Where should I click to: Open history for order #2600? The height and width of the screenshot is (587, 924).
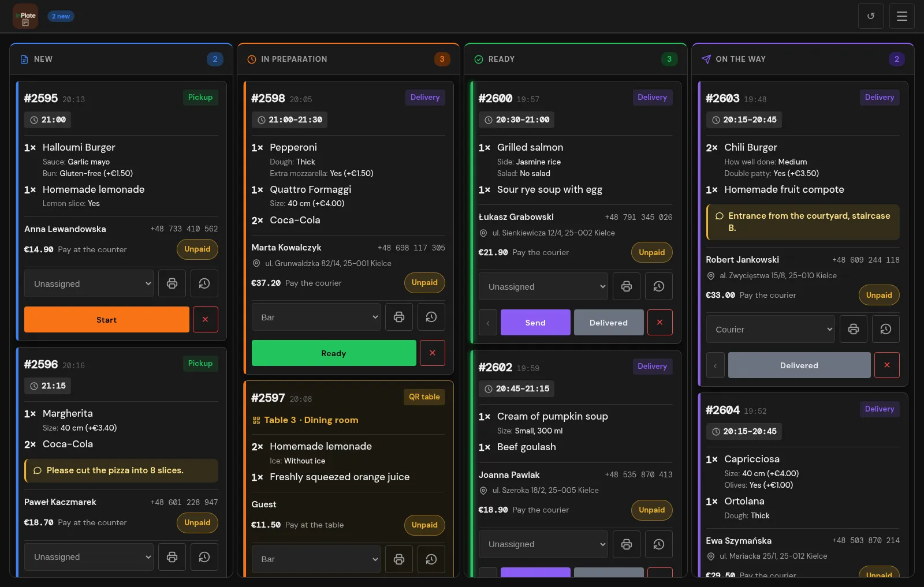click(659, 286)
